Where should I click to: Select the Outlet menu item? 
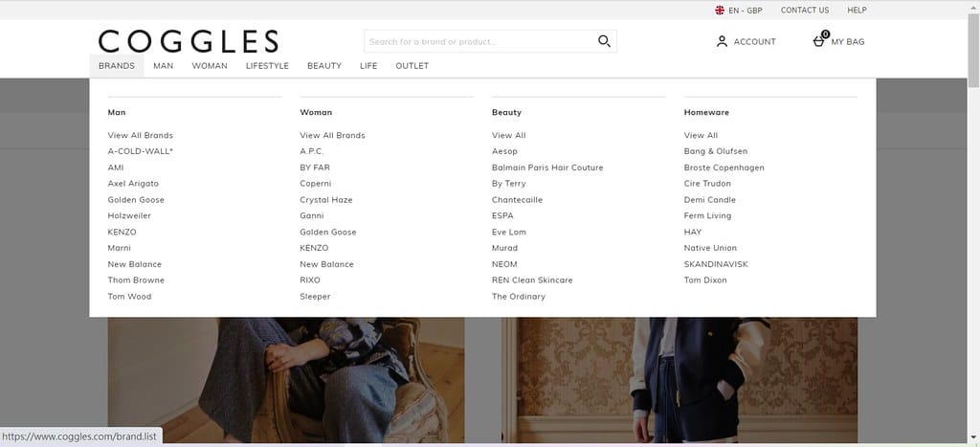(412, 66)
